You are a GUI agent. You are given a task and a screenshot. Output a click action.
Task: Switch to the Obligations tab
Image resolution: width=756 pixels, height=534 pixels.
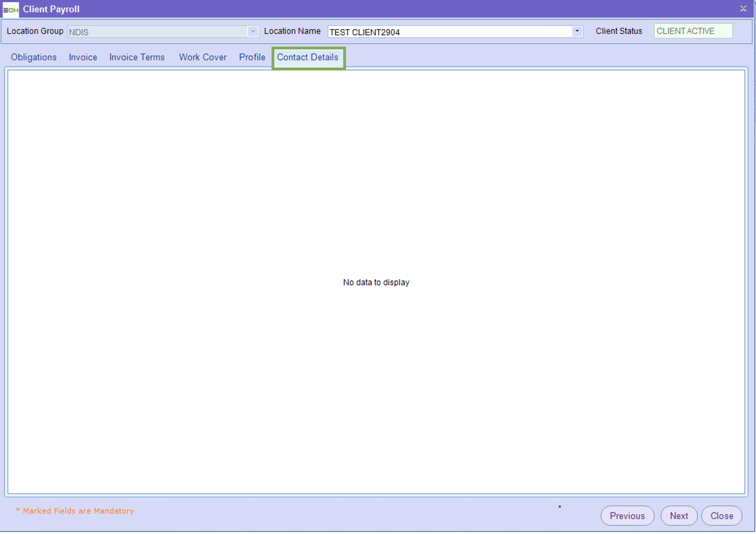click(34, 57)
